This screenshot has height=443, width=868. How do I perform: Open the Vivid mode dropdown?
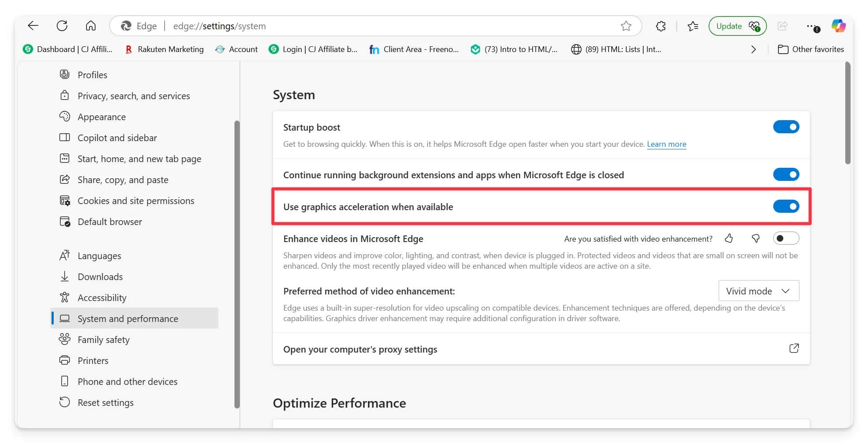click(x=758, y=291)
